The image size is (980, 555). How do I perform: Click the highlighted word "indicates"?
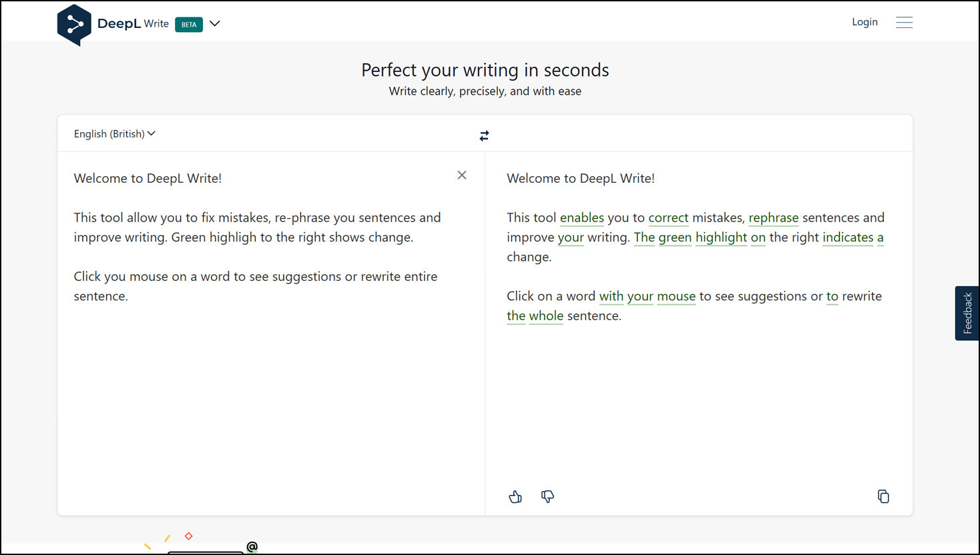pyautogui.click(x=848, y=237)
